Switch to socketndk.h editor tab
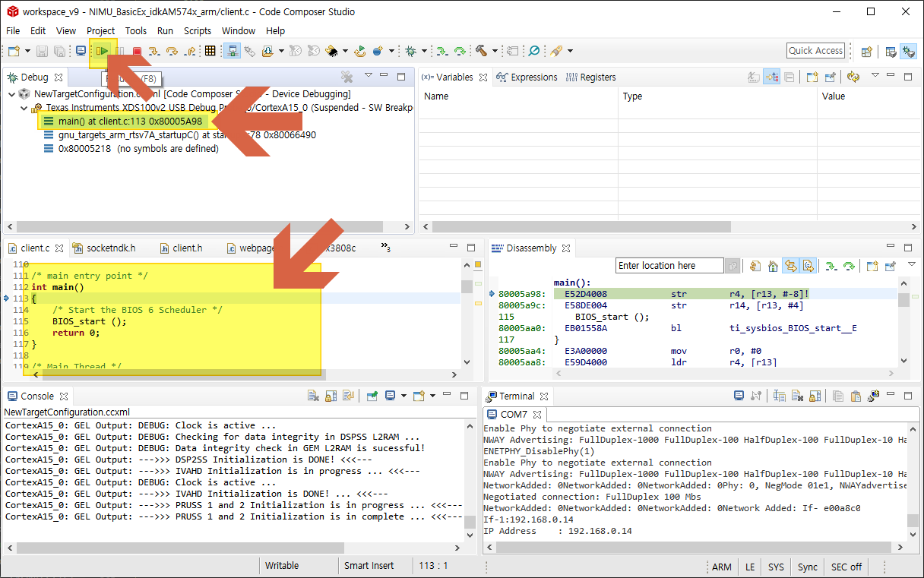Viewport: 924px width, 578px height. 103,248
